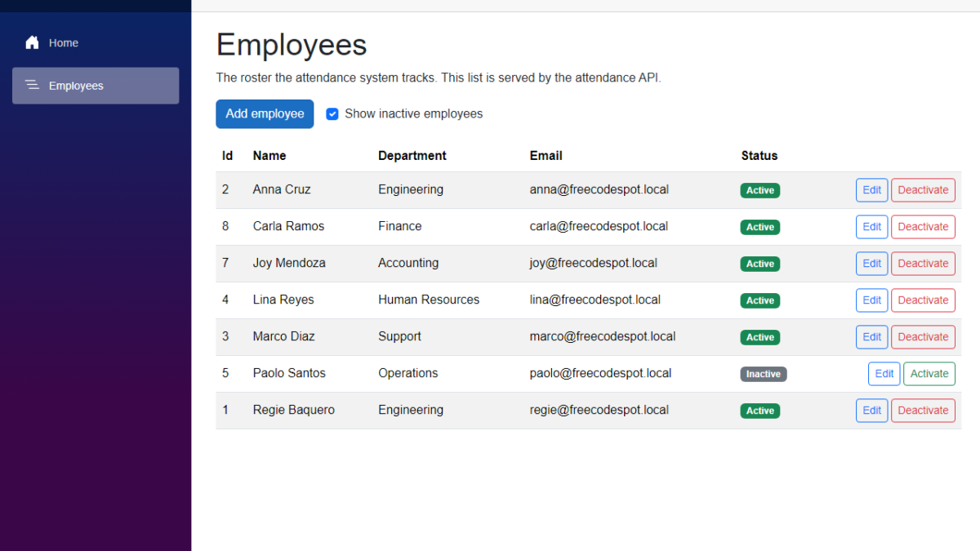Deactivate Lina Reyes
This screenshot has width=980, height=551.
click(x=923, y=300)
